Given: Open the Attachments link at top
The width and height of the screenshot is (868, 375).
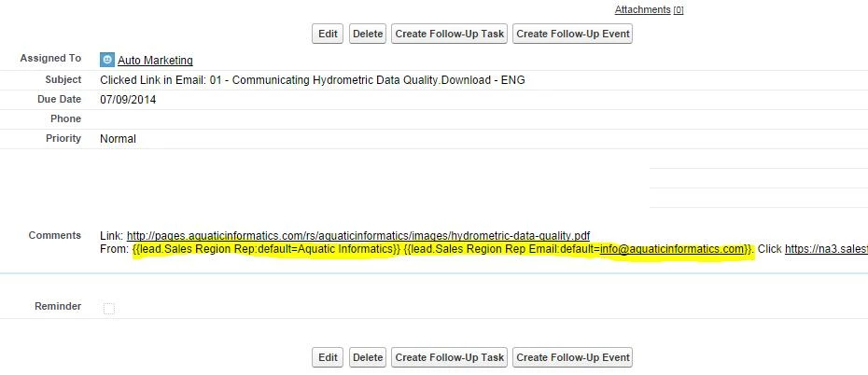Looking at the screenshot, I should click(x=643, y=9).
